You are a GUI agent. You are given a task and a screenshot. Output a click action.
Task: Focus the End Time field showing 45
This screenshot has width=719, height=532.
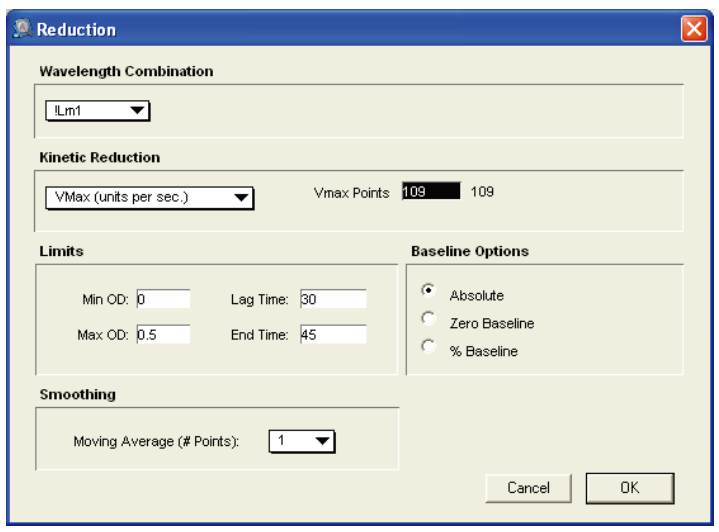pos(333,335)
